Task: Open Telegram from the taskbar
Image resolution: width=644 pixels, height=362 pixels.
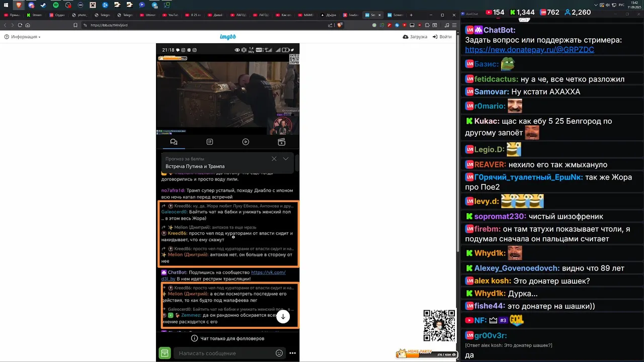Action: 154,5
